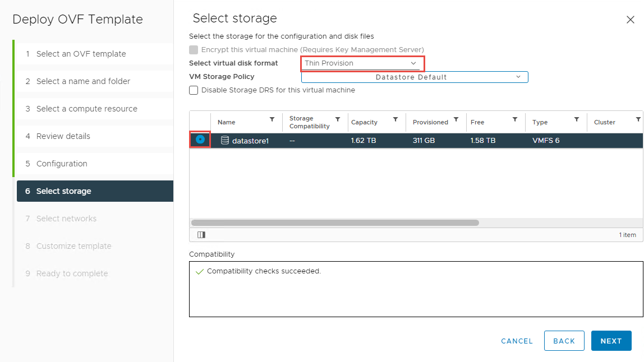Viewport: 644px width, 362px height.
Task: Click the Type column filter icon
Action: pyautogui.click(x=576, y=119)
